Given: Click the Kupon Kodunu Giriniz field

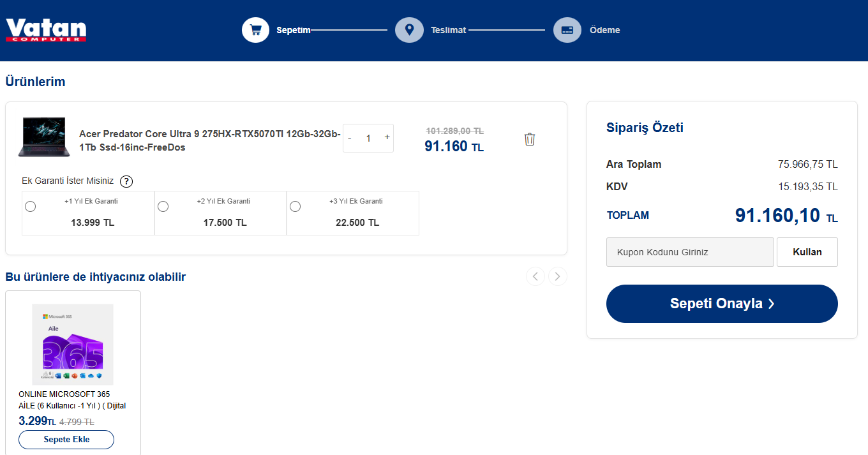Looking at the screenshot, I should (690, 252).
